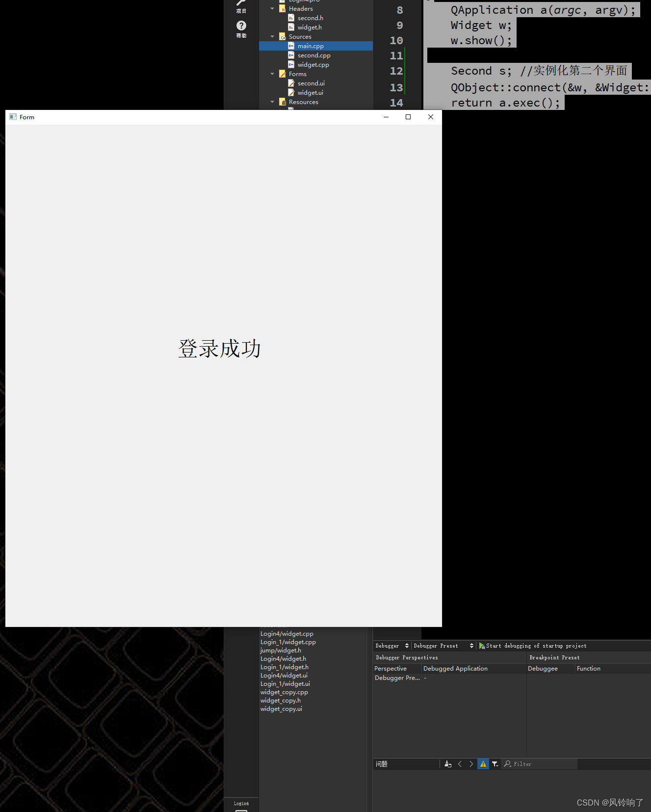Open Login4/widget.h in open documents
The image size is (651, 812).
click(283, 659)
